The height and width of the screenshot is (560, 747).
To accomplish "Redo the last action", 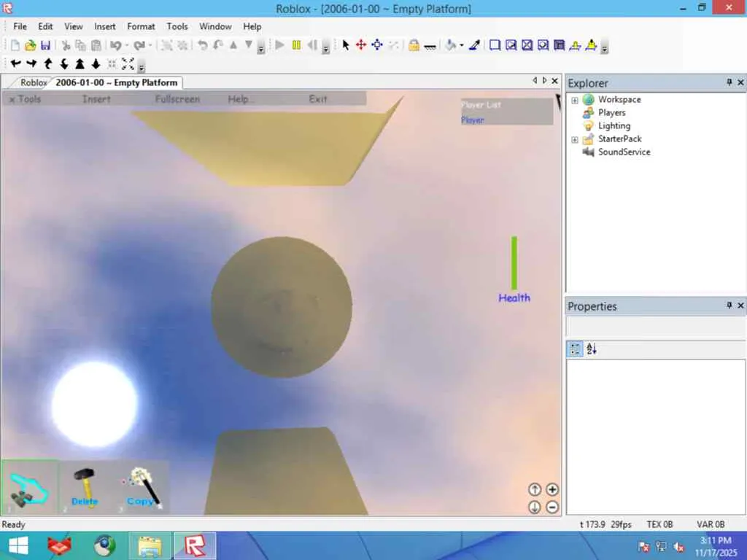I will [x=139, y=45].
